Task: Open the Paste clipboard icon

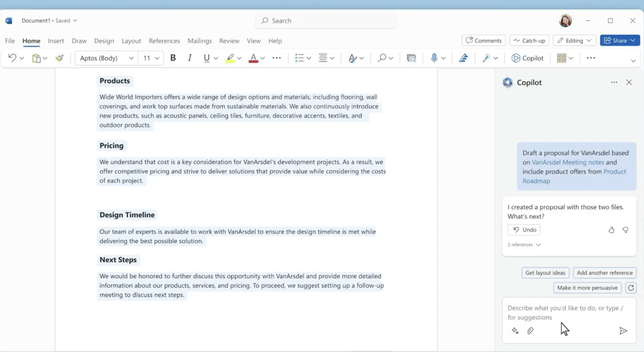Action: coord(36,58)
